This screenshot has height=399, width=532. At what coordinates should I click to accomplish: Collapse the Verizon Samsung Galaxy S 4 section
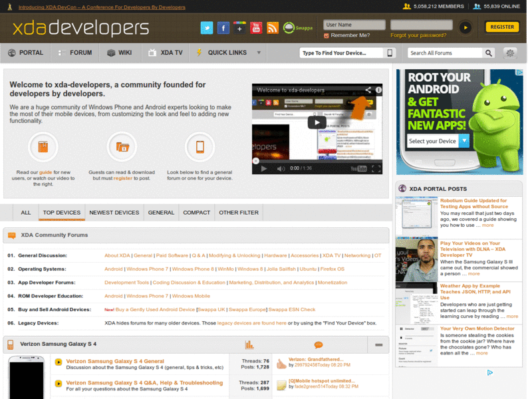point(378,344)
